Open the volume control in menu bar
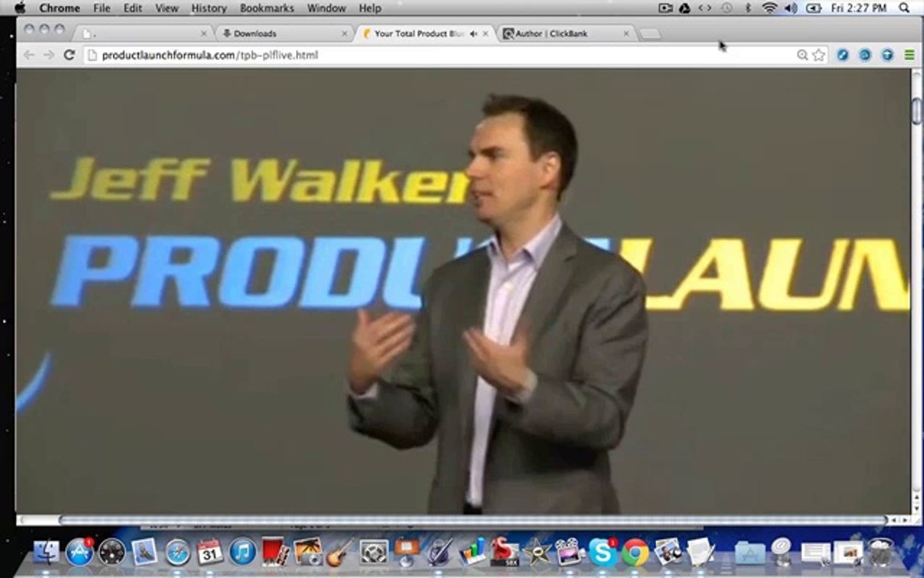Screen dimensions: 924x578 pos(791,8)
